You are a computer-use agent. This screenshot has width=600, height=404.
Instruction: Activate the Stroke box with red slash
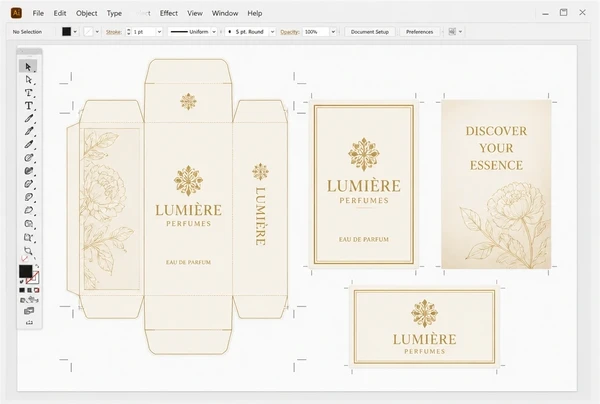point(34,278)
